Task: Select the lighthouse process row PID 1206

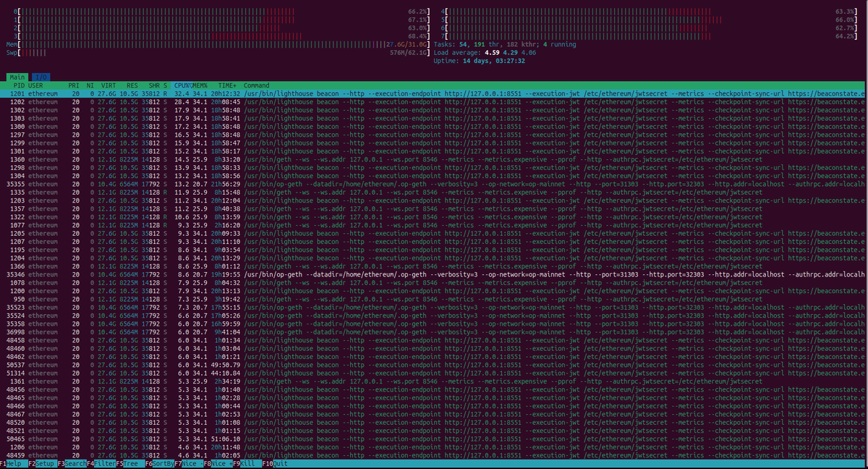Action: [434, 446]
